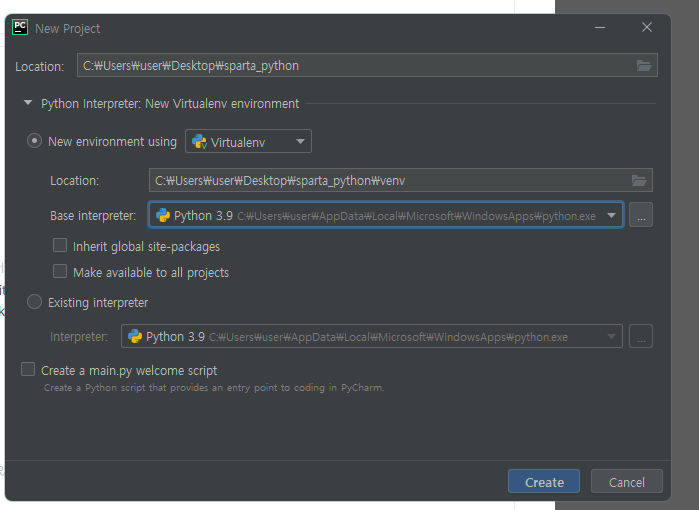Click the New Project title text
This screenshot has height=510, width=699.
tap(68, 29)
